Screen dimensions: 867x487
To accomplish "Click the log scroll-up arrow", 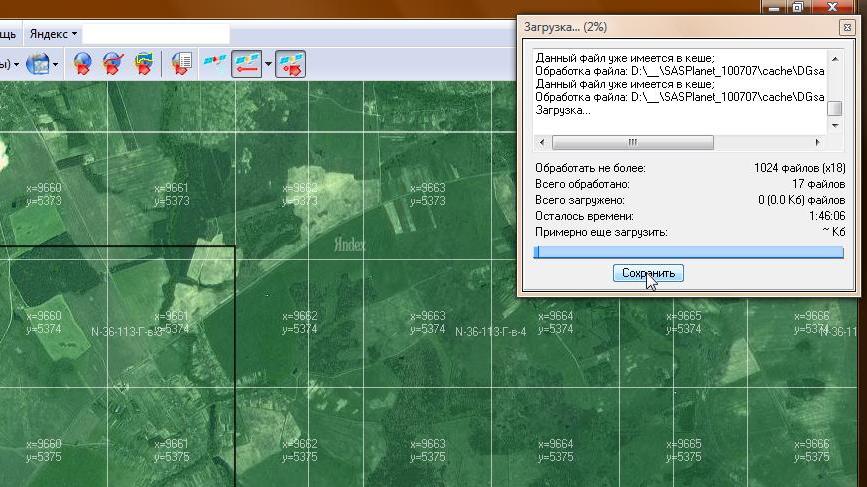I will 835,57.
